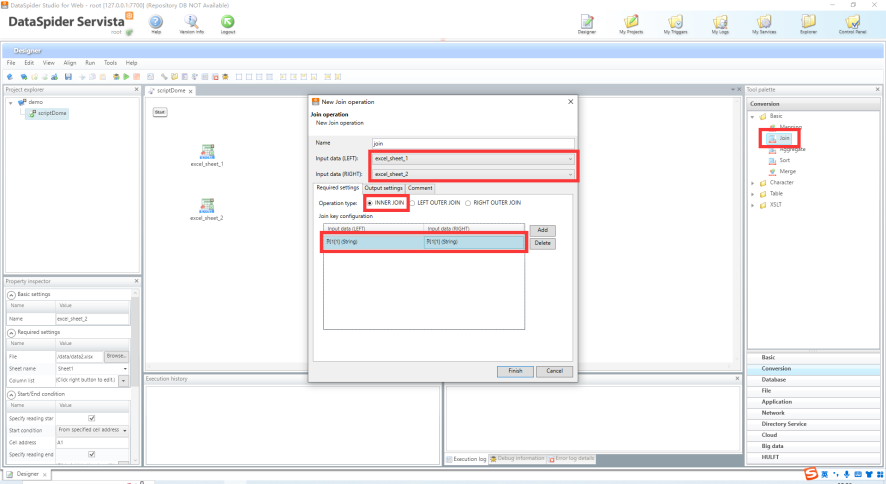The width and height of the screenshot is (886, 484).
Task: Open the Align menu
Action: tap(70, 63)
